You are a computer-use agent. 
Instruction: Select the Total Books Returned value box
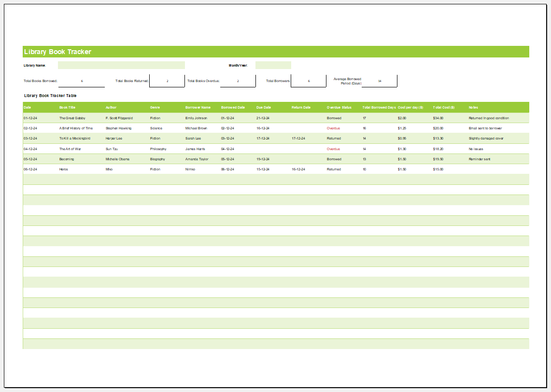(x=167, y=81)
